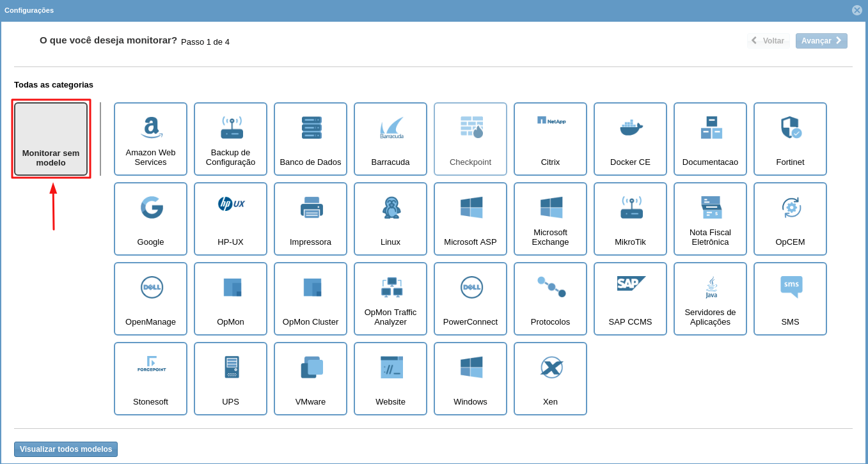Click the Voltar button
This screenshot has height=464, width=868.
point(768,41)
